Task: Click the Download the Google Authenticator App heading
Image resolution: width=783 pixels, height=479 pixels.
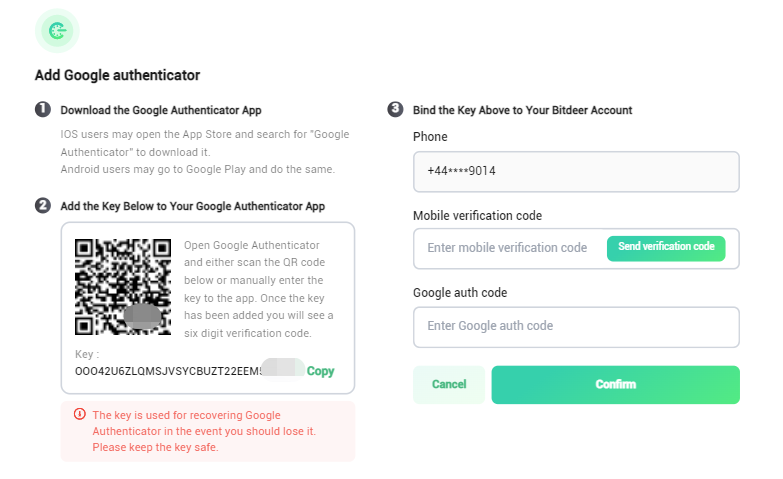Action: tap(161, 110)
